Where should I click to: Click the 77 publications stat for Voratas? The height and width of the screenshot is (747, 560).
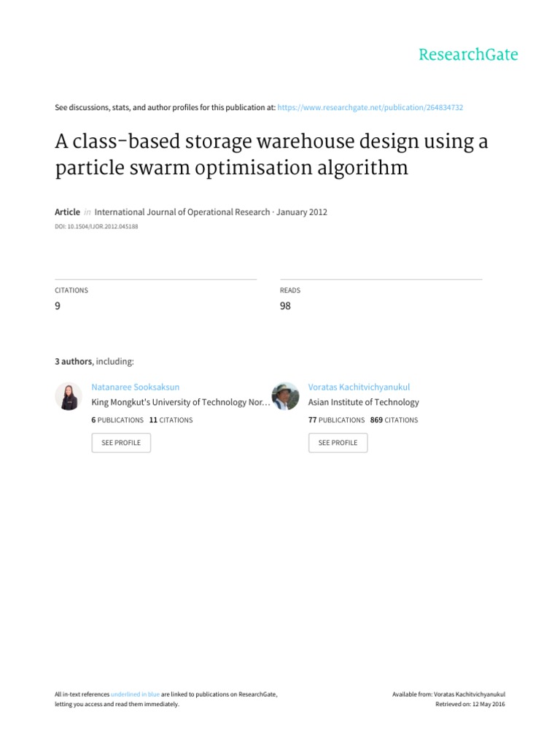pos(336,420)
